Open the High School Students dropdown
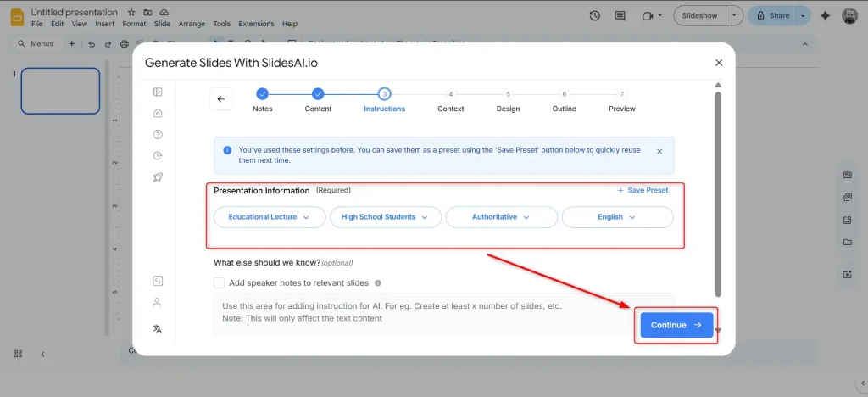Image resolution: width=868 pixels, height=397 pixels. pyautogui.click(x=386, y=217)
